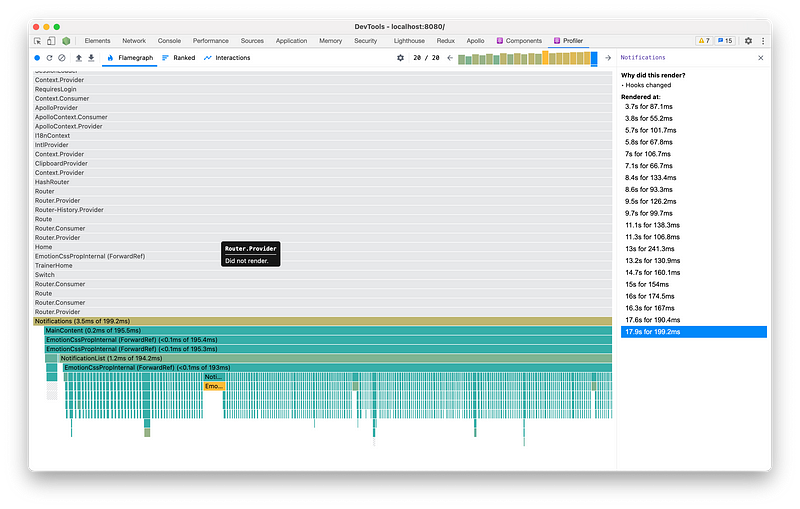Go to next commit with right arrow

click(607, 58)
